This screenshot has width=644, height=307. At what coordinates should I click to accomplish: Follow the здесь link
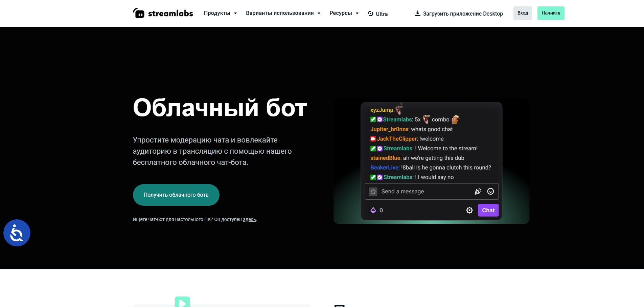[249, 219]
